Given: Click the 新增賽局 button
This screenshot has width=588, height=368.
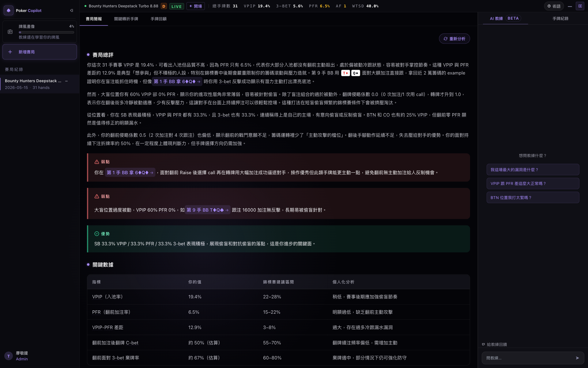Looking at the screenshot, I should click(x=40, y=52).
